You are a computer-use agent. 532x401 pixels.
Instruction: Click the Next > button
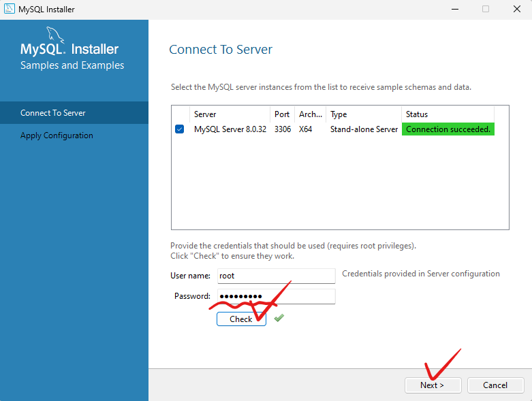click(433, 385)
